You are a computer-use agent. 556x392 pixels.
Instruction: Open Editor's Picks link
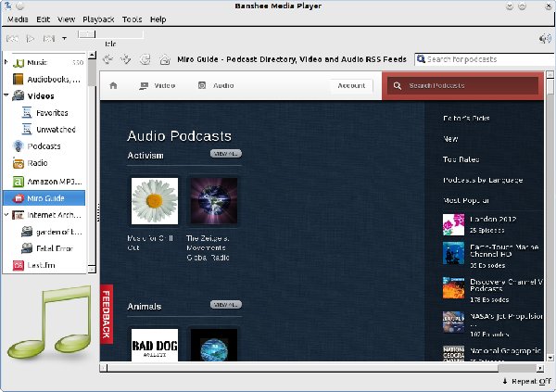pyautogui.click(x=466, y=118)
